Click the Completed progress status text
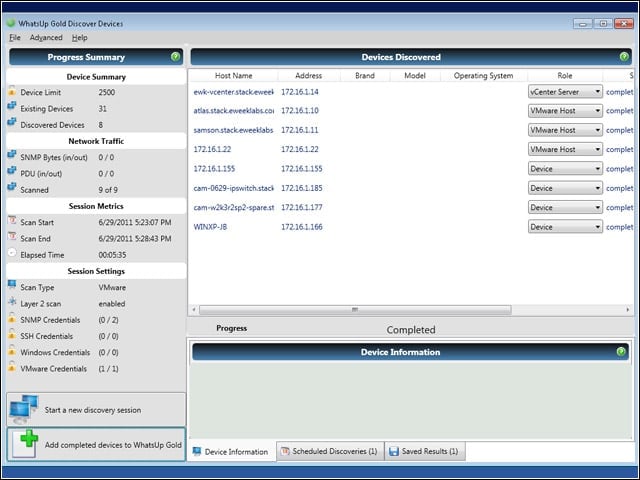 coord(411,330)
